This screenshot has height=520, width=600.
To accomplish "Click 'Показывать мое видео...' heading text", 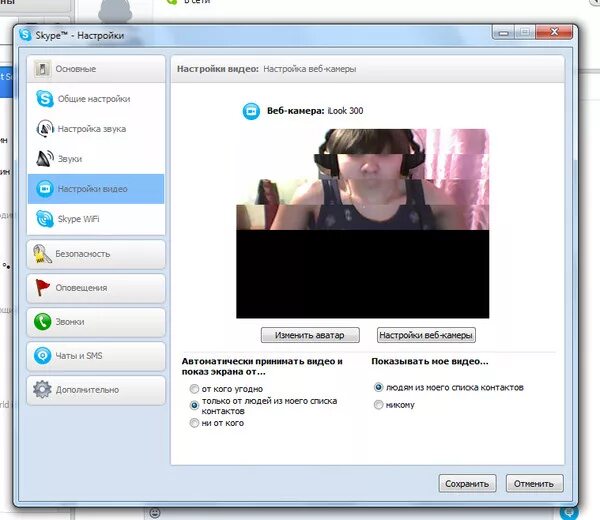I will [x=430, y=361].
